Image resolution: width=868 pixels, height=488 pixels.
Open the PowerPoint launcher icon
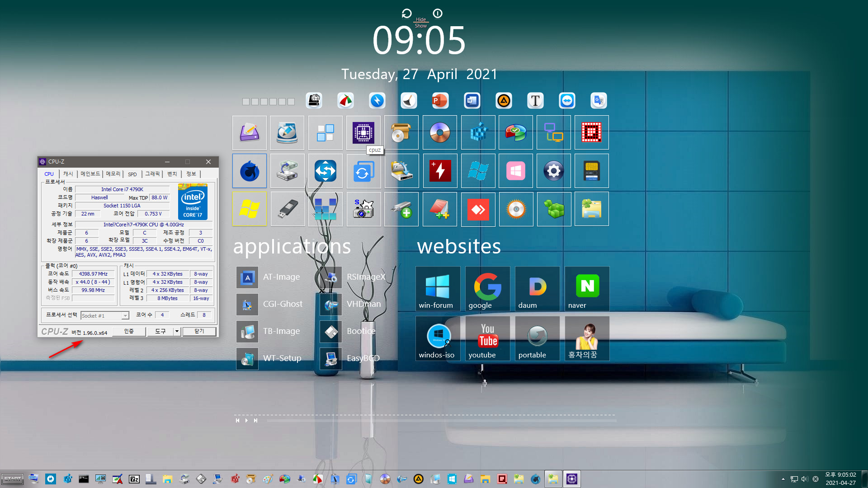[x=440, y=100]
